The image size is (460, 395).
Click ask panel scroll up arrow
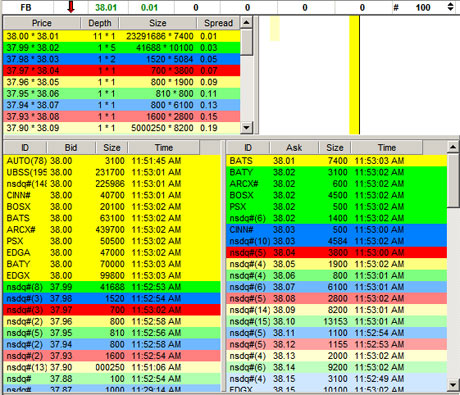453,147
